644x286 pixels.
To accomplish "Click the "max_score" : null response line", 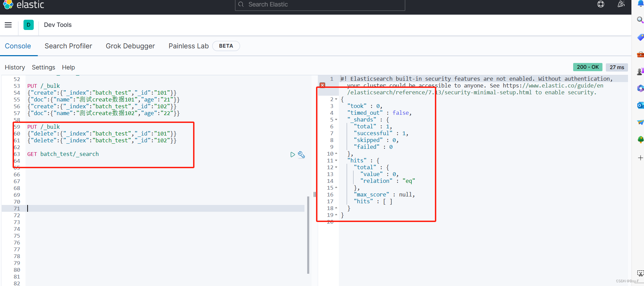I will [x=384, y=194].
